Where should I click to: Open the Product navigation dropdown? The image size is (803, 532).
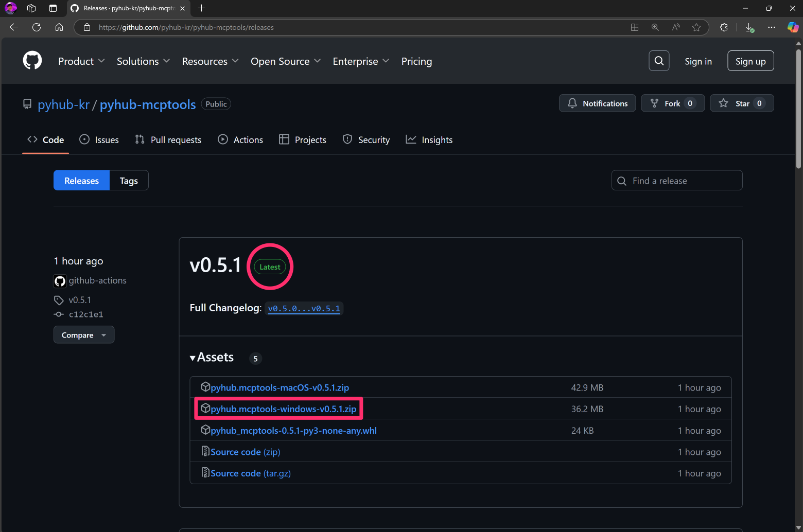coord(81,61)
